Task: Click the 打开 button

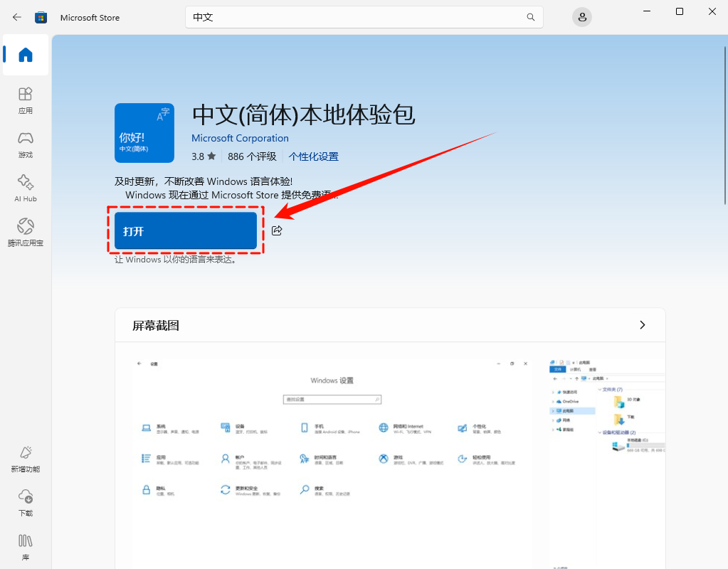Action: [x=185, y=230]
